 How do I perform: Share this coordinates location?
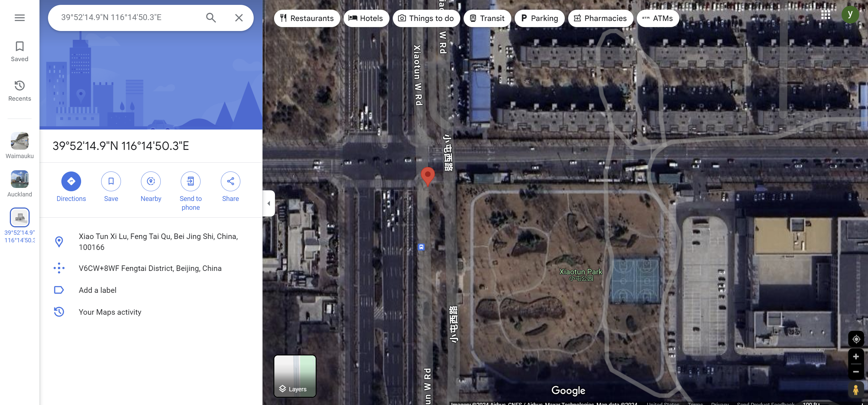pyautogui.click(x=231, y=187)
